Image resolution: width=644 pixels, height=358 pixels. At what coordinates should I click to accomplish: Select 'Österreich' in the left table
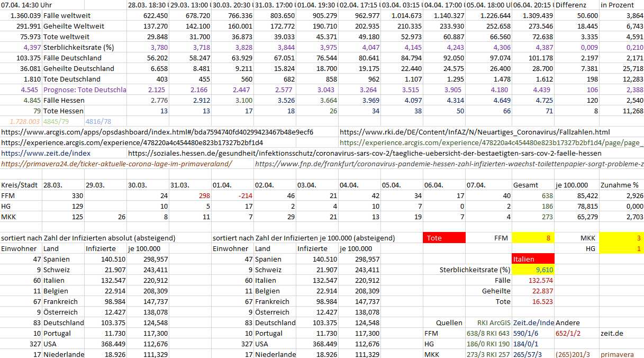(64, 312)
